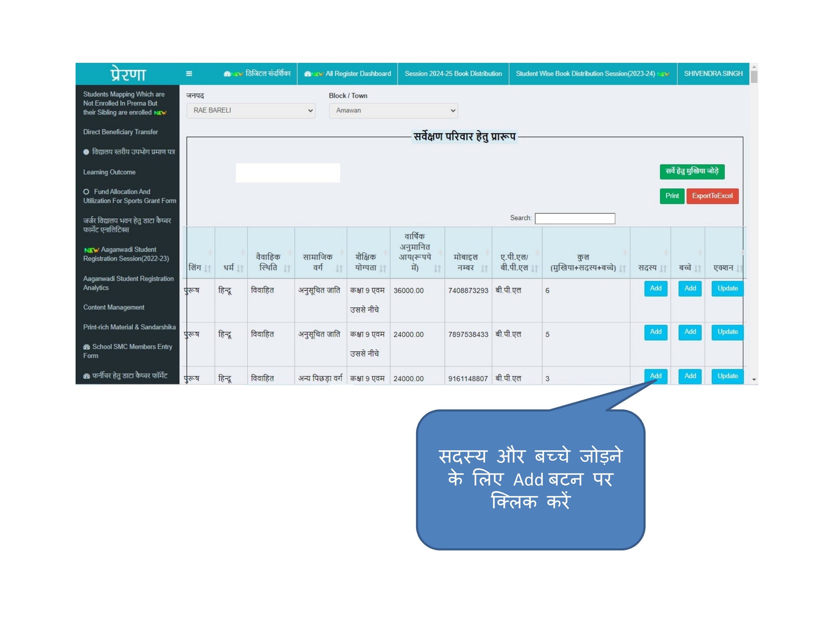This screenshot has height=644, width=834.
Task: Open Print-rich Material & Sandarshika
Action: pyautogui.click(x=129, y=327)
